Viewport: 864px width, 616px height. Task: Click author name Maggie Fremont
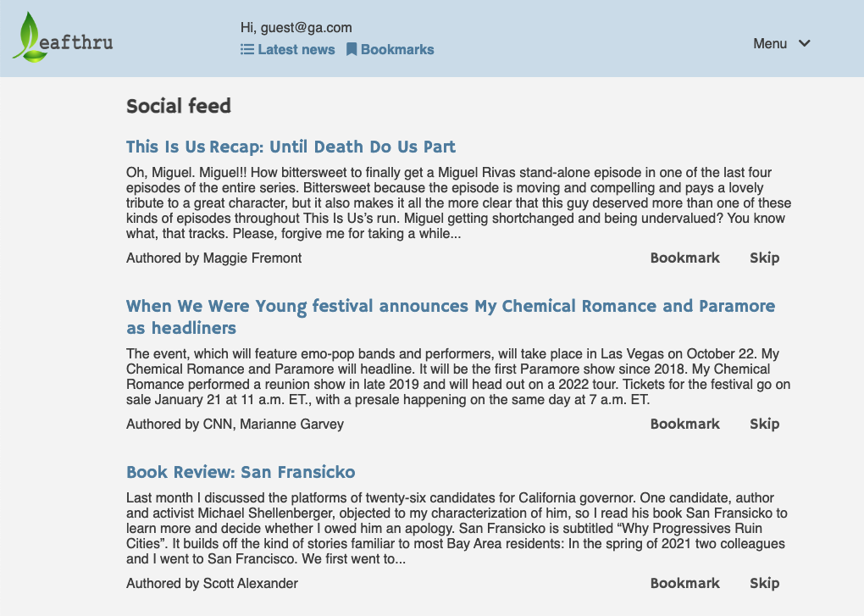(x=252, y=258)
